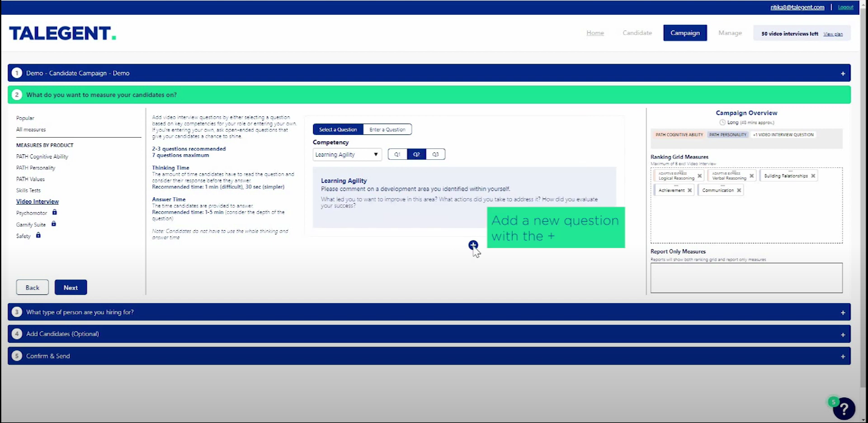This screenshot has width=868, height=423.
Task: Select question Q1
Action: (397, 154)
